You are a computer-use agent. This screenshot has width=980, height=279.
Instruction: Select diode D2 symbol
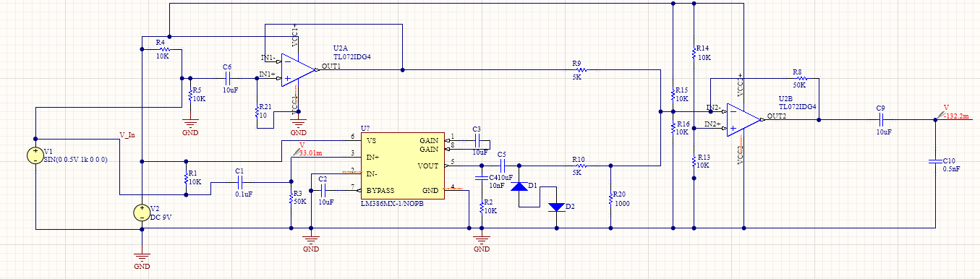point(556,207)
